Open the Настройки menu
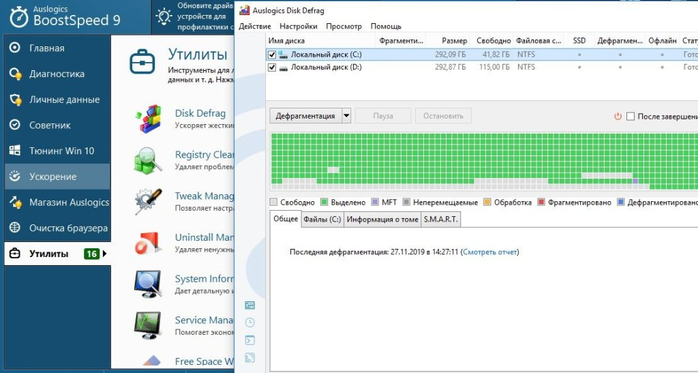Viewport: 698px width, 373px height. (x=298, y=26)
